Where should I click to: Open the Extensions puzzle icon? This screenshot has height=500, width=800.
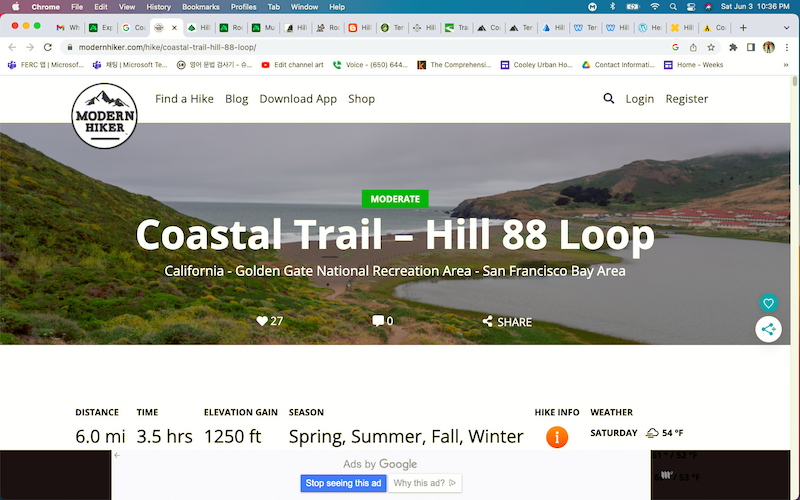tap(733, 47)
